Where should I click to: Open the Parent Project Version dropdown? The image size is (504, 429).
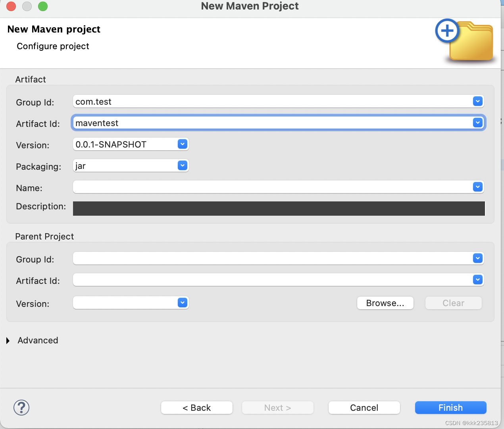[x=182, y=303]
